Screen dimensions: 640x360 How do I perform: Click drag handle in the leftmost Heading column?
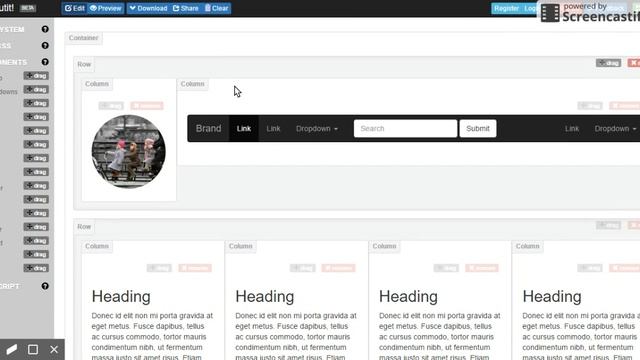point(159,268)
